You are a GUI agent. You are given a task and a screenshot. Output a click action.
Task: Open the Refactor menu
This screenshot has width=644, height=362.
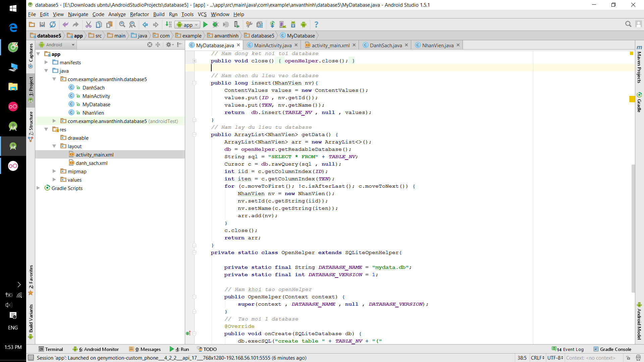(x=139, y=14)
